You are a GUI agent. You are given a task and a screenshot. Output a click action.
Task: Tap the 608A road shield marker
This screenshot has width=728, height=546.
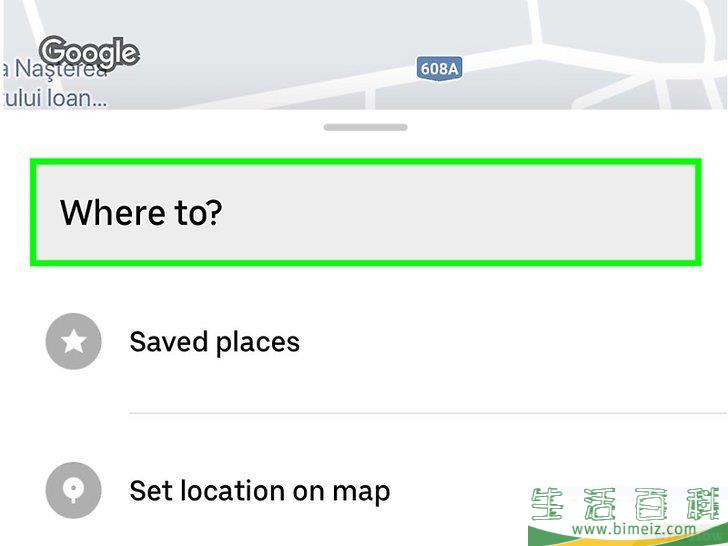(438, 69)
